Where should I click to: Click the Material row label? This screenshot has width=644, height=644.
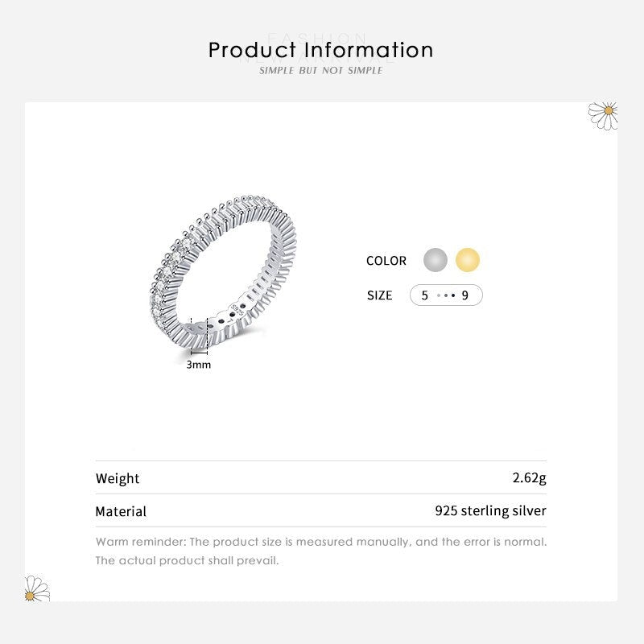point(121,511)
